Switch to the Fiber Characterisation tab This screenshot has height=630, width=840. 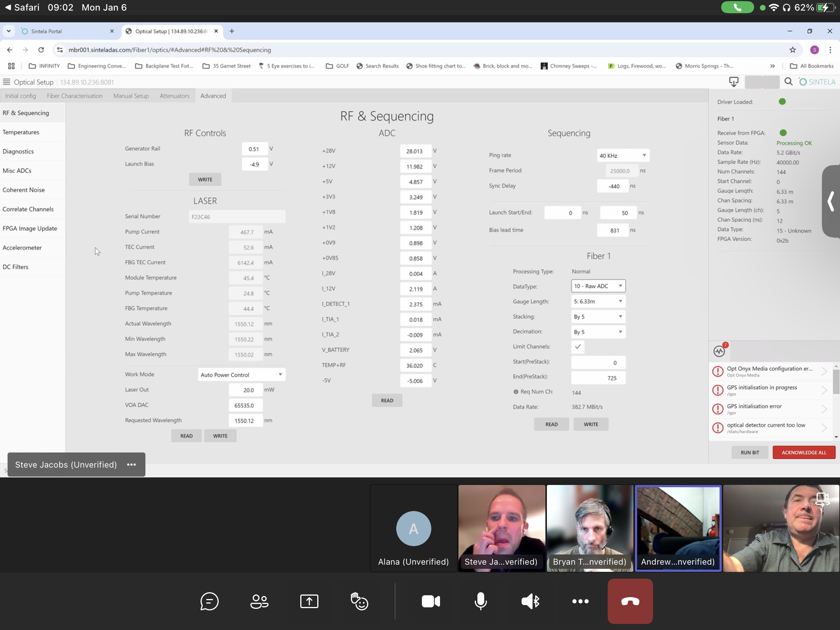click(74, 96)
